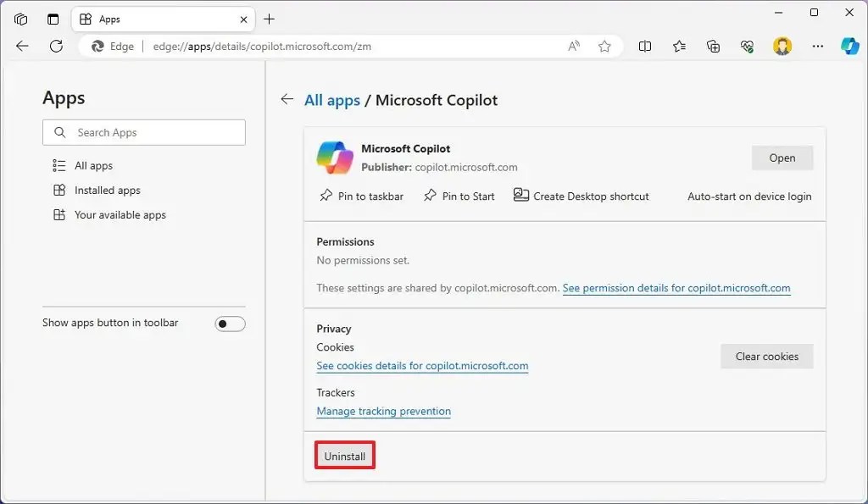The height and width of the screenshot is (504, 868).
Task: Enable Auto-start on device login
Action: coord(749,197)
